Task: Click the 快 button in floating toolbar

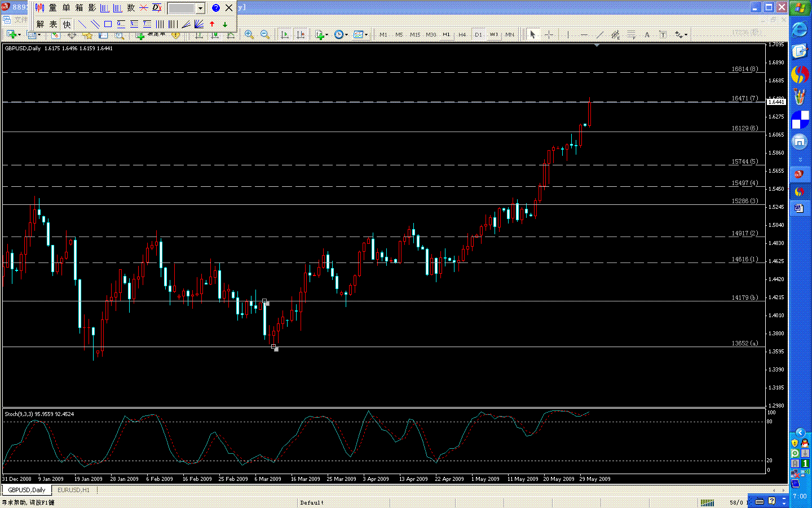Action: pyautogui.click(x=67, y=24)
